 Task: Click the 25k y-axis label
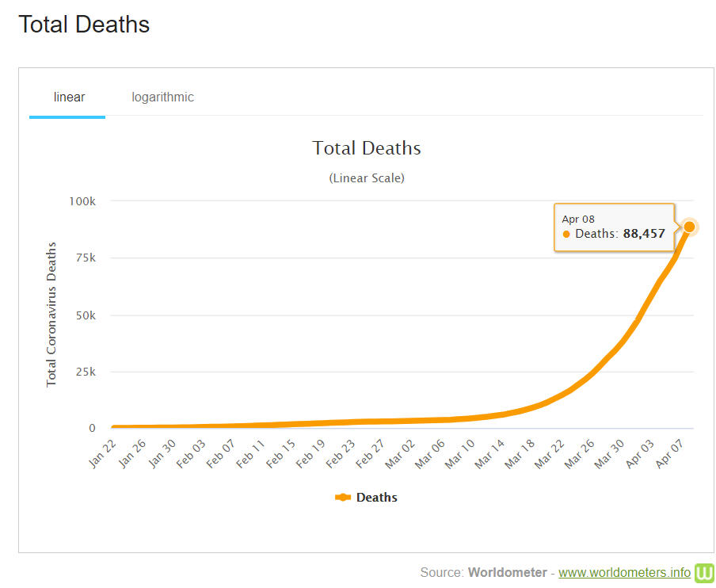pos(84,372)
